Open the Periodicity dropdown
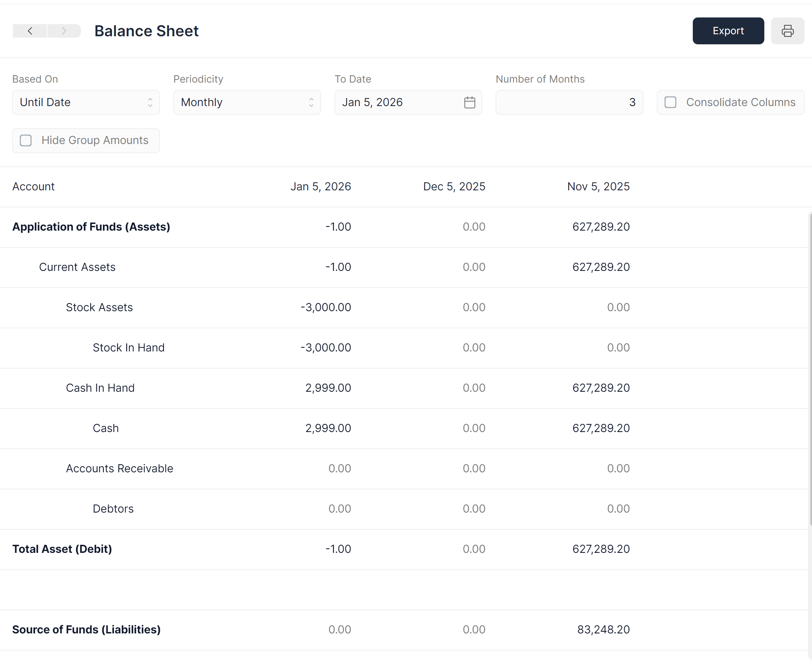Screen dimensions: 812x669 pos(247,102)
